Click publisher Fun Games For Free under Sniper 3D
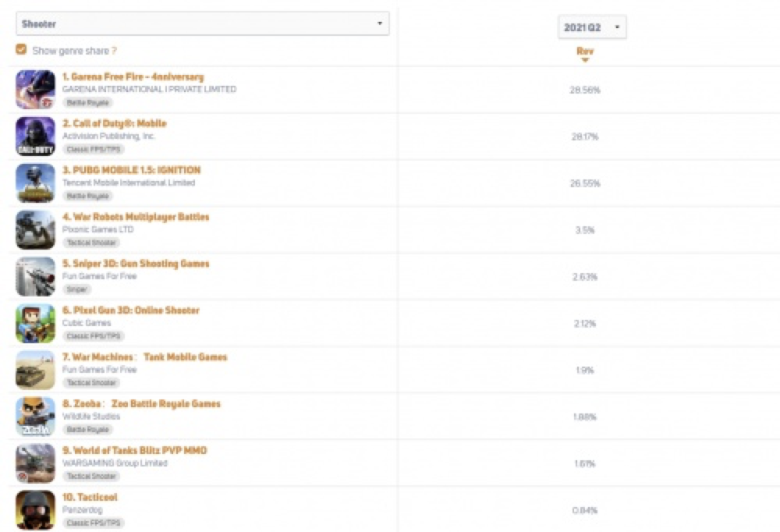 click(x=100, y=276)
